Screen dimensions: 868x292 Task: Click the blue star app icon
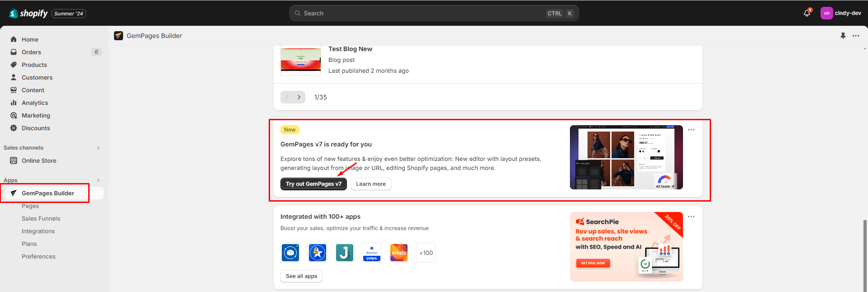point(318,253)
